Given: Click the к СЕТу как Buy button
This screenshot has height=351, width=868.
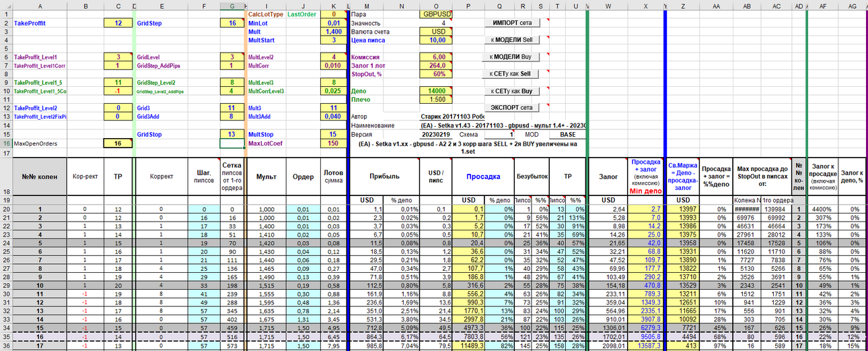Looking at the screenshot, I should [512, 91].
